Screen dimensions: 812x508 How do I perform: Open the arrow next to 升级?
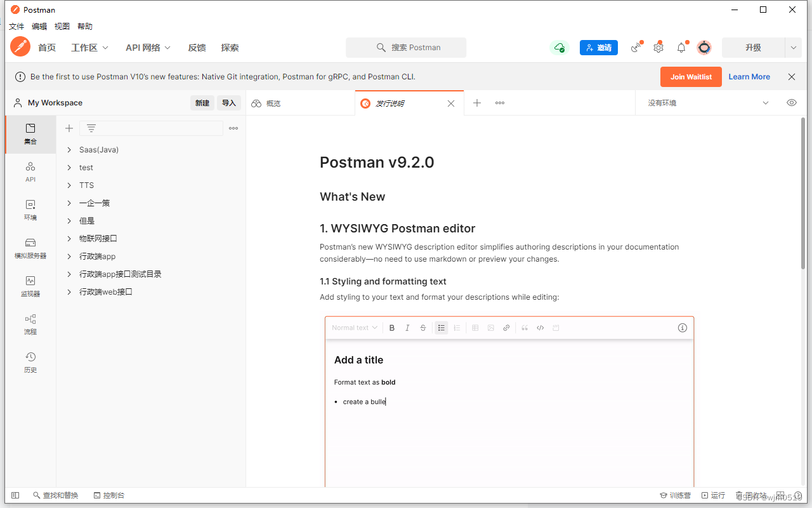[793, 48]
